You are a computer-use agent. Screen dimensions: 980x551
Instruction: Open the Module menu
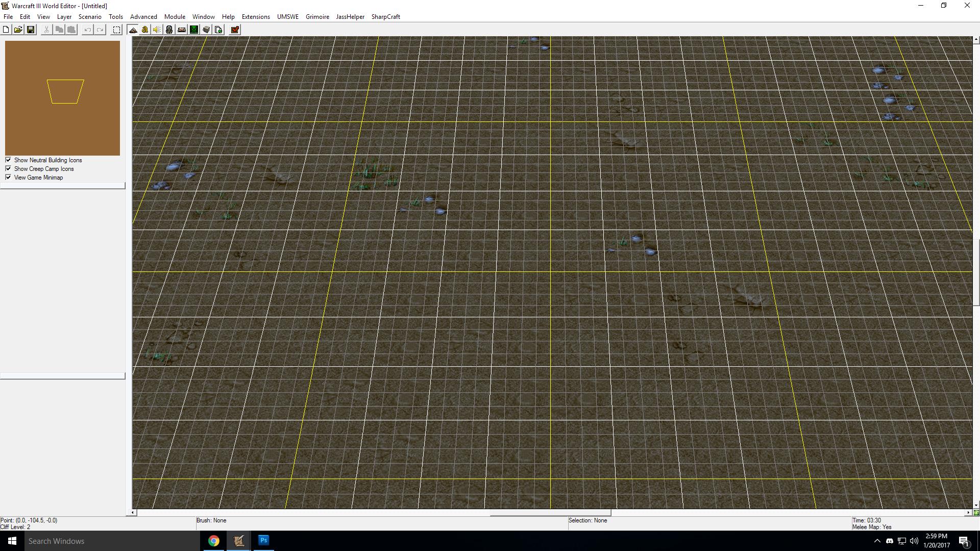tap(175, 16)
